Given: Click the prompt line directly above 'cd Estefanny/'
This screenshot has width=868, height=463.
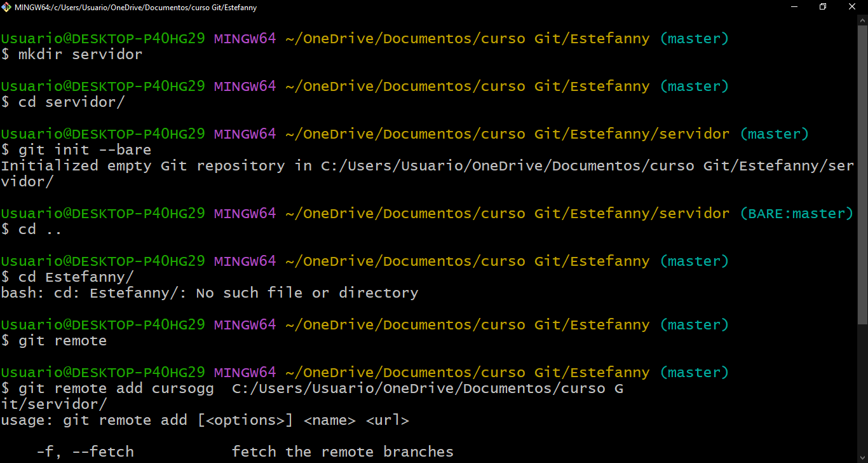Looking at the screenshot, I should click(x=365, y=261).
